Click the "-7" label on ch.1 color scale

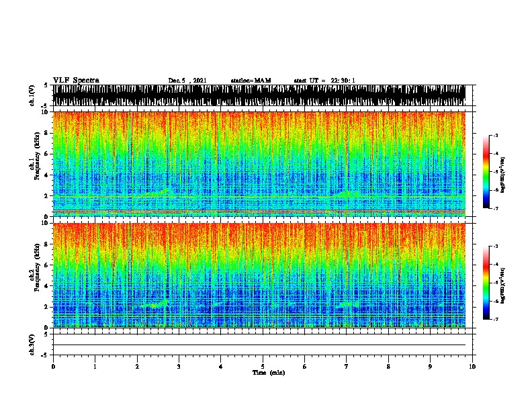click(x=496, y=208)
